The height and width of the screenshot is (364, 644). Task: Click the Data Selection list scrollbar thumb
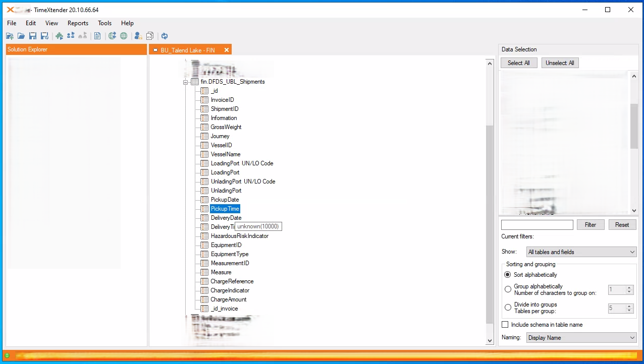point(634,126)
